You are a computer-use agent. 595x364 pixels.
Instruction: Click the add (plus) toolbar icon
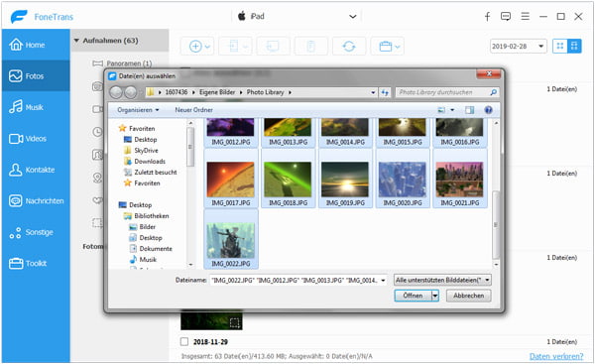[x=197, y=47]
